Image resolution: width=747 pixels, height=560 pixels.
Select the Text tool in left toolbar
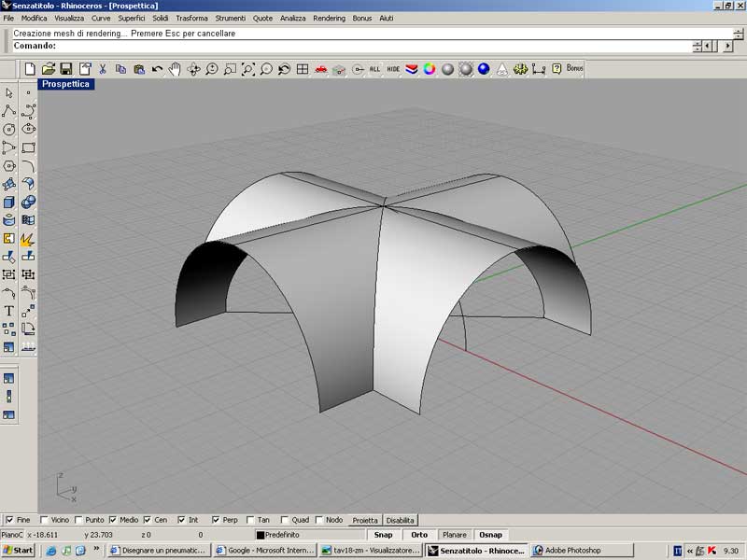(9, 311)
